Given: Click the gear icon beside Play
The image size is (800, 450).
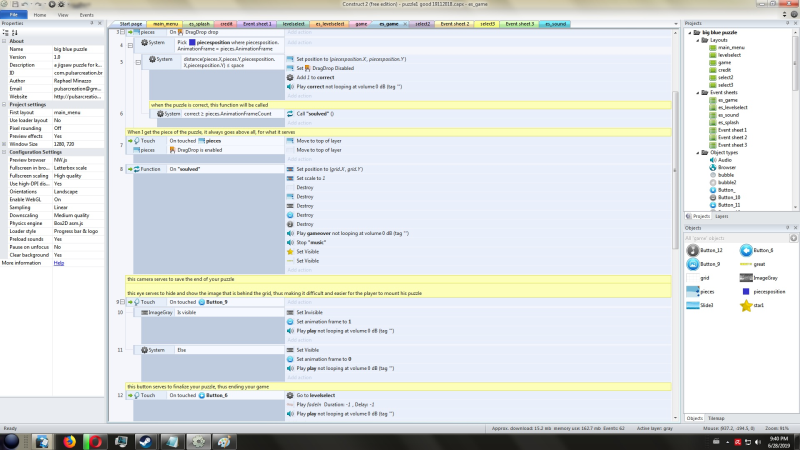Looking at the screenshot, I should (61, 4).
